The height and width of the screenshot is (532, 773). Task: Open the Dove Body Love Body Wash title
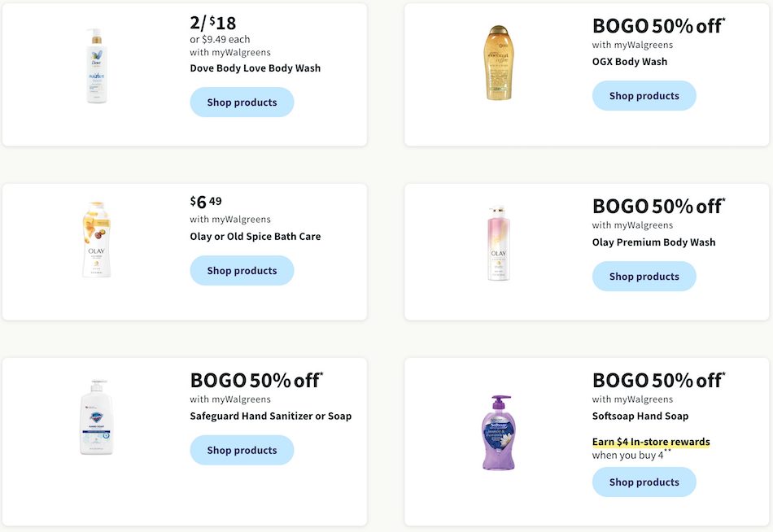(x=255, y=68)
